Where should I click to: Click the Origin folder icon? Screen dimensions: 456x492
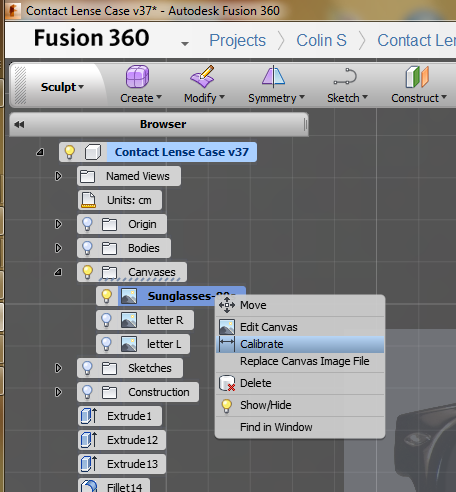coord(109,224)
